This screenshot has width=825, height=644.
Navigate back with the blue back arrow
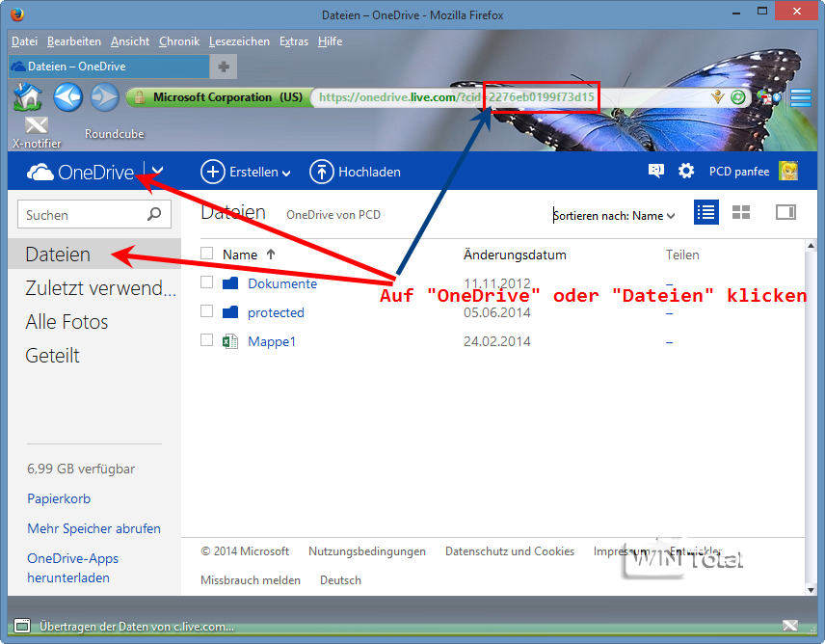pos(67,96)
